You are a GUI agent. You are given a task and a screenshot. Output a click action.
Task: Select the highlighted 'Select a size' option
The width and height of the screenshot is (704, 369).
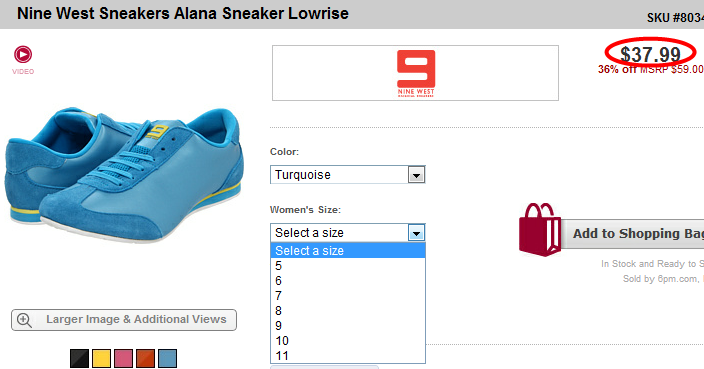click(348, 250)
